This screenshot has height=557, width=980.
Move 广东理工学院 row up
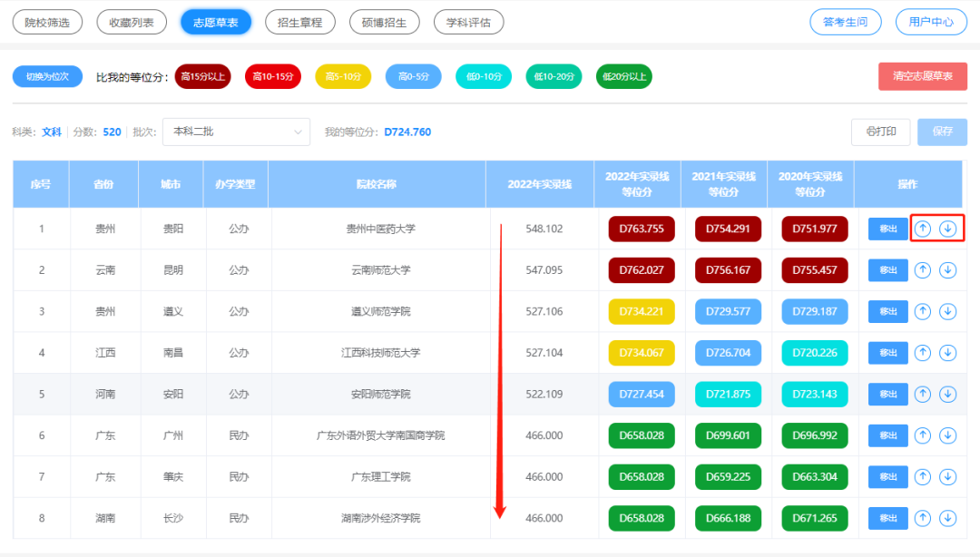click(923, 477)
